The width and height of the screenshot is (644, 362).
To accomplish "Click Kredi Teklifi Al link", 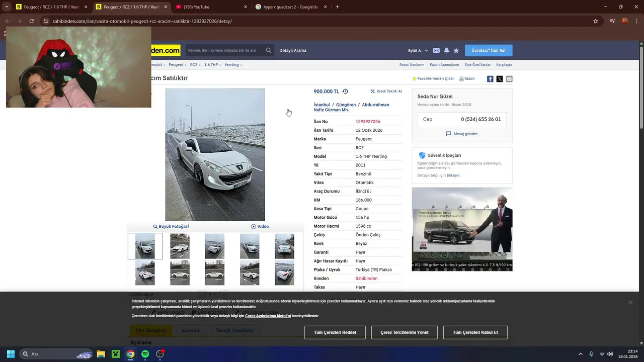I will coord(386,92).
